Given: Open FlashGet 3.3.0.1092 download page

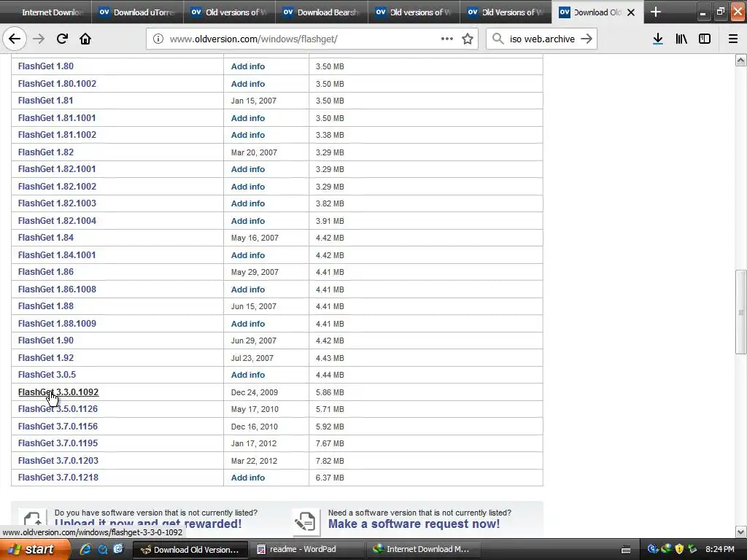Looking at the screenshot, I should pyautogui.click(x=58, y=392).
